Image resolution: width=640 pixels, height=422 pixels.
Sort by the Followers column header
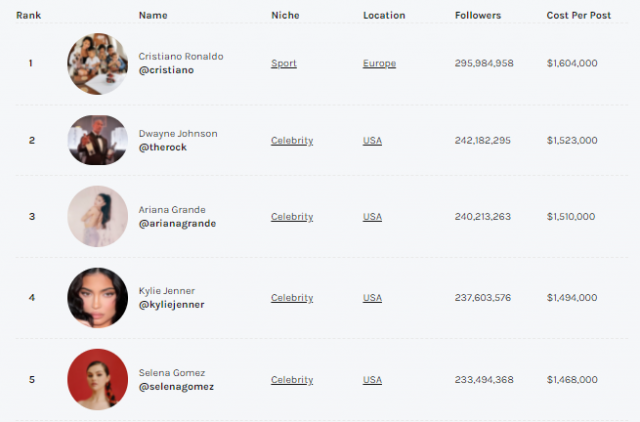coord(478,16)
